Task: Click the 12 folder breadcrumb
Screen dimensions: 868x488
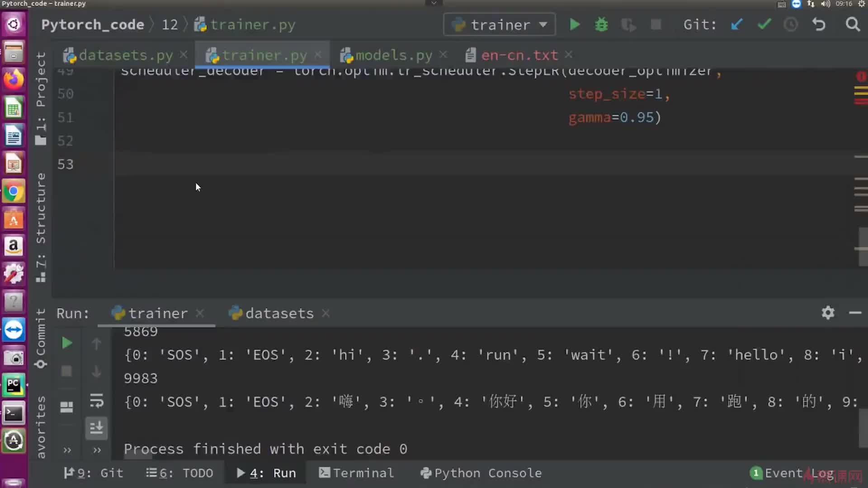Action: [170, 24]
